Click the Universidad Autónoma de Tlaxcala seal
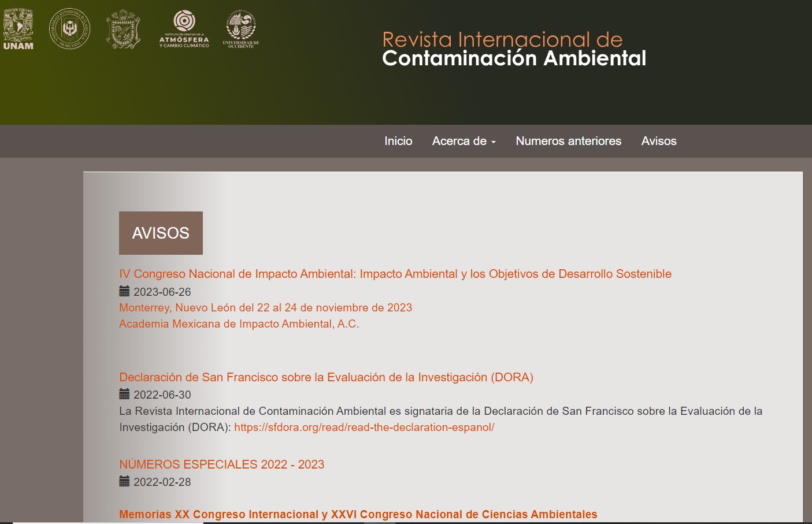The height and width of the screenshot is (524, 812). tap(69, 29)
